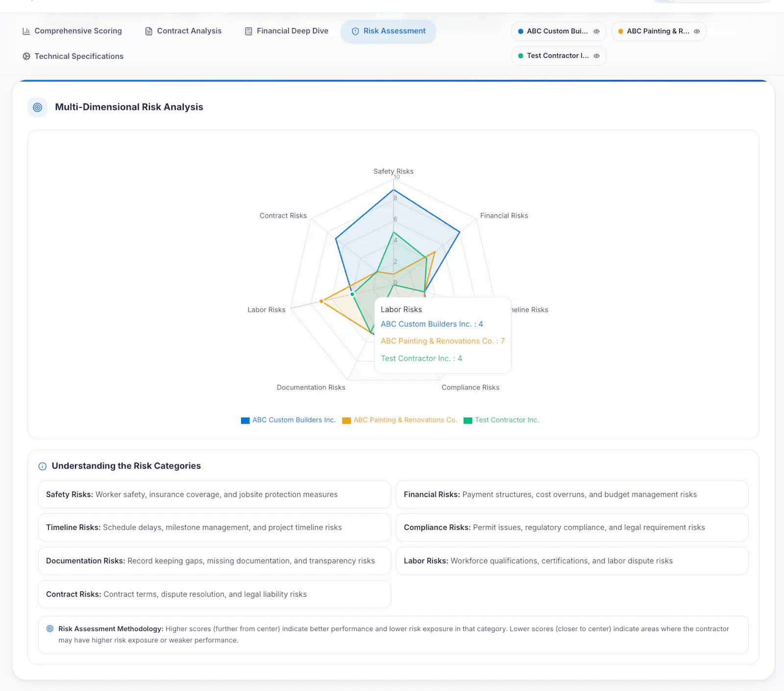The height and width of the screenshot is (691, 784).
Task: Click the Contract Risks axis label on chart
Action: (283, 216)
